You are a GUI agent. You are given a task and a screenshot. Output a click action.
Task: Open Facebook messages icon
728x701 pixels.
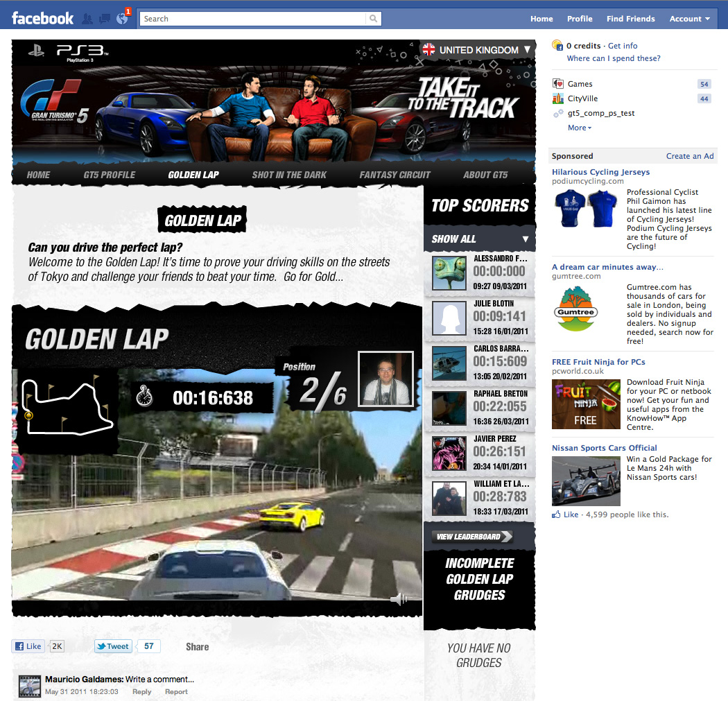point(105,19)
